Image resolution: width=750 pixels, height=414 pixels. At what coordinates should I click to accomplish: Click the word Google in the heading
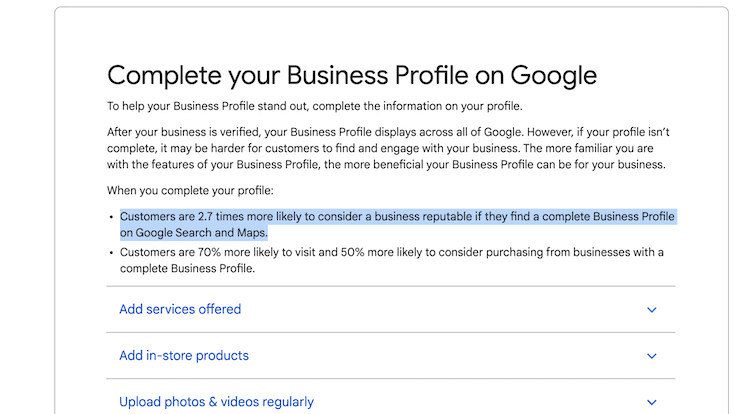tap(553, 76)
